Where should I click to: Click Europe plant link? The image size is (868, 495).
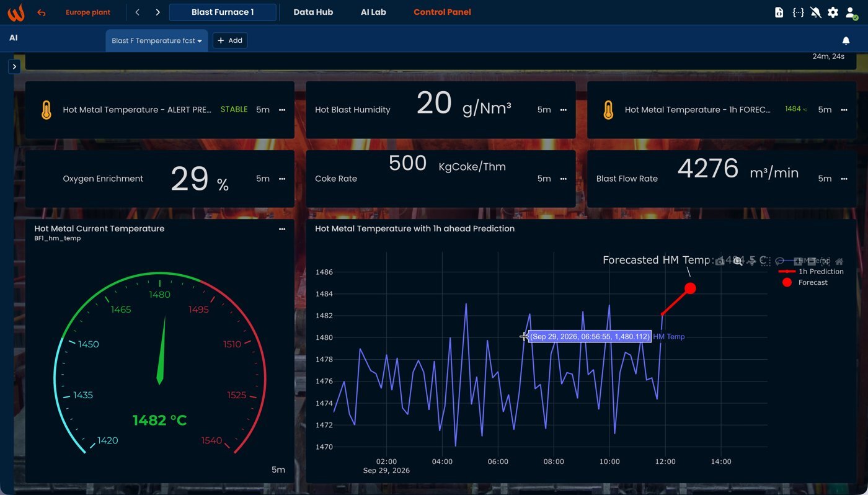(x=88, y=12)
